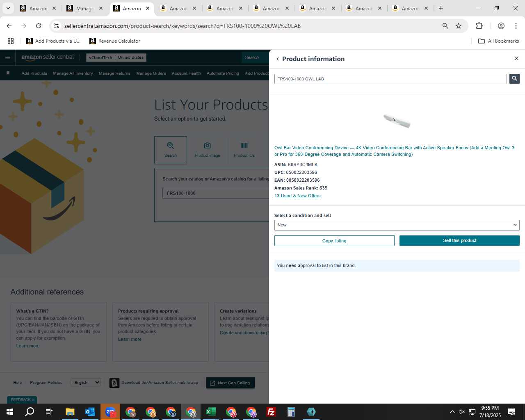Close the Product information panel
The width and height of the screenshot is (525, 420).
(516, 58)
